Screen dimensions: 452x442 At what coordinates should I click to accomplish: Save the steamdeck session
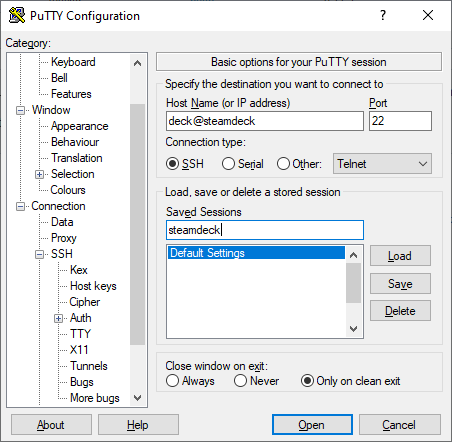point(400,284)
